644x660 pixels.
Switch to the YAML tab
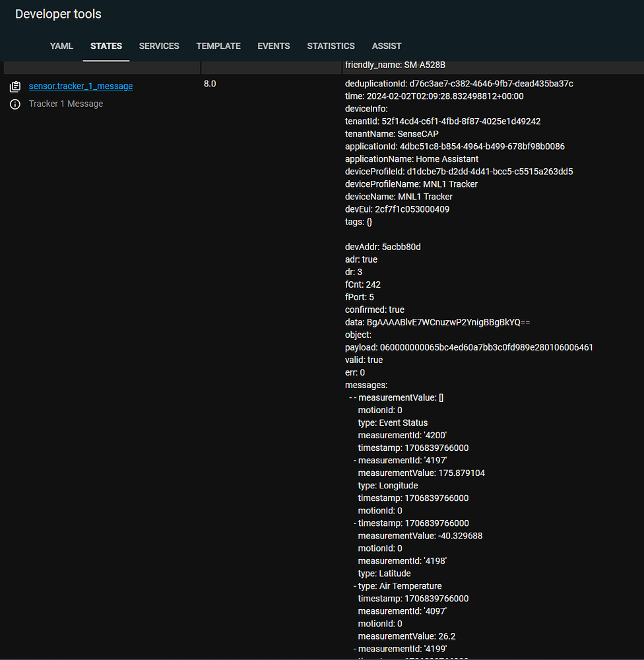click(61, 46)
